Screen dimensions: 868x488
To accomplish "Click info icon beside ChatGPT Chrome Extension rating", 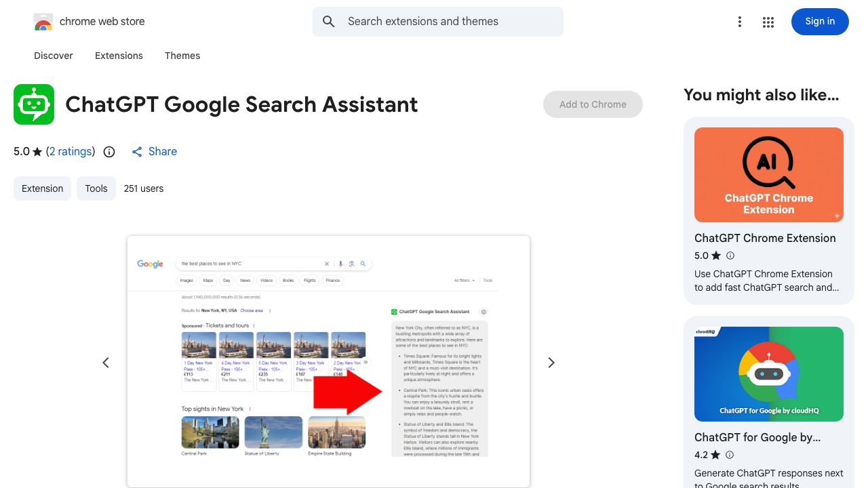I will pyautogui.click(x=730, y=256).
